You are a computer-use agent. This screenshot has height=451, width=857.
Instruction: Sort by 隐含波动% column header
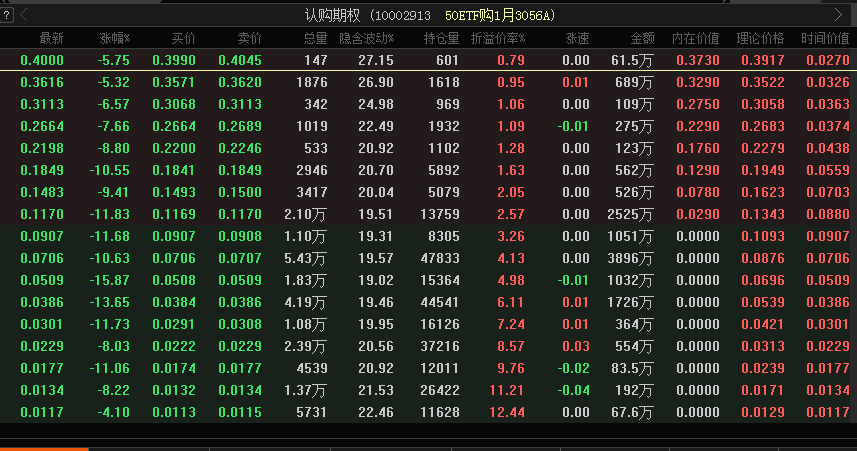click(366, 38)
